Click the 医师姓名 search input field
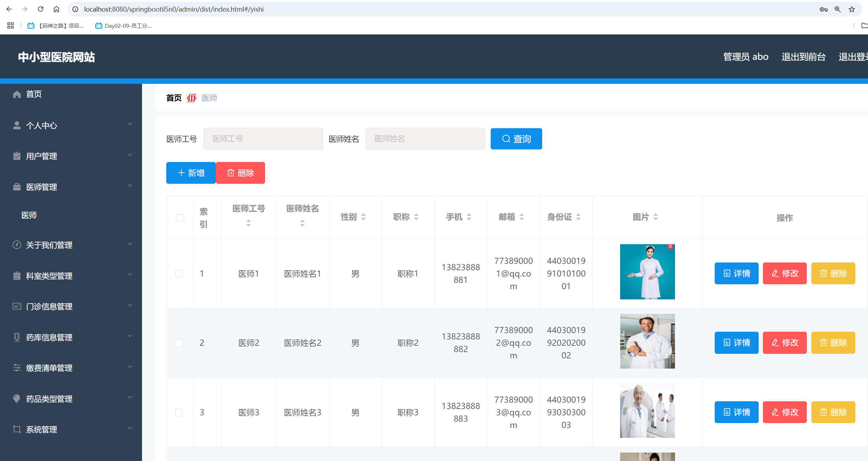Screen dimensions: 868x461 (x=425, y=139)
